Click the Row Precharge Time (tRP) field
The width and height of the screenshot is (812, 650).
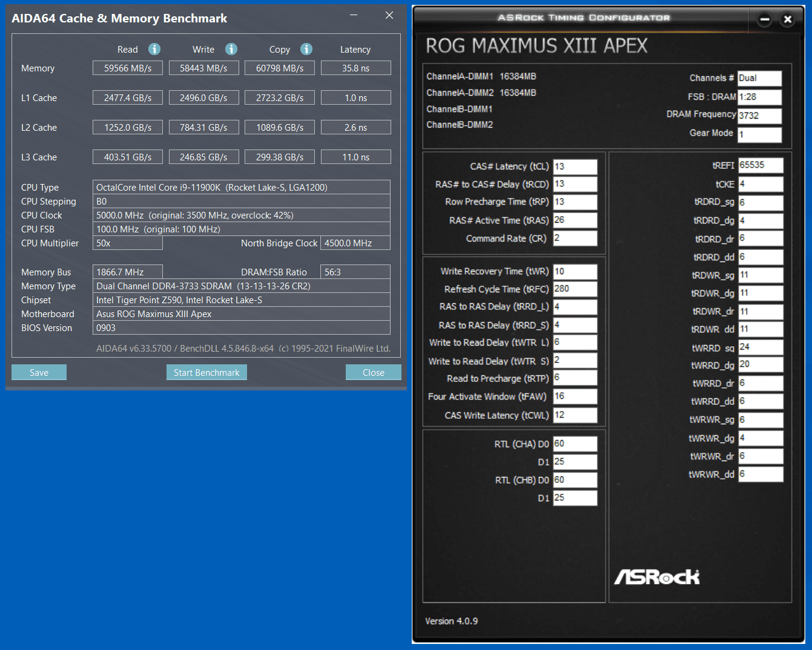(x=575, y=202)
